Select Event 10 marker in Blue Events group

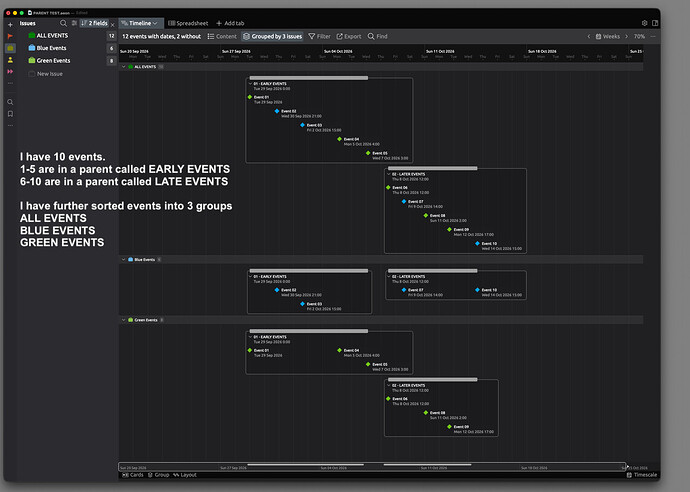(x=477, y=290)
